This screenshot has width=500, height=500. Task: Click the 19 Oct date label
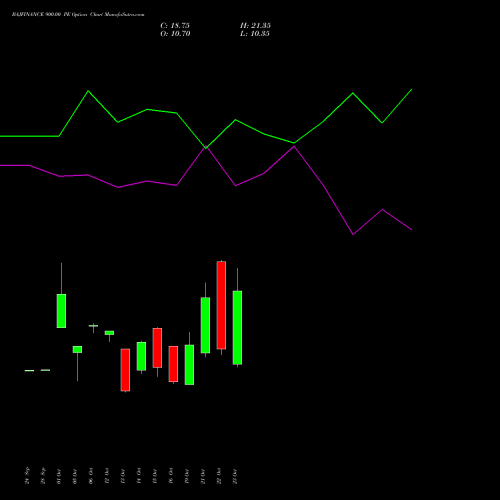point(187,476)
